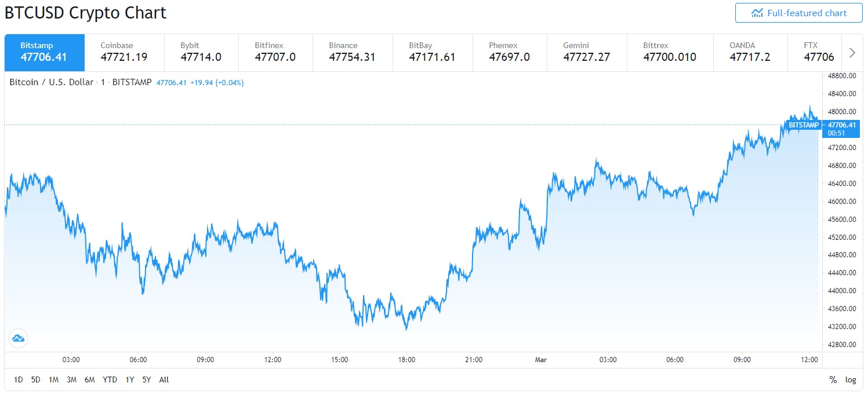Viewport: 868px width, 394px height.
Task: Switch to the FTX price tab
Action: [x=815, y=52]
